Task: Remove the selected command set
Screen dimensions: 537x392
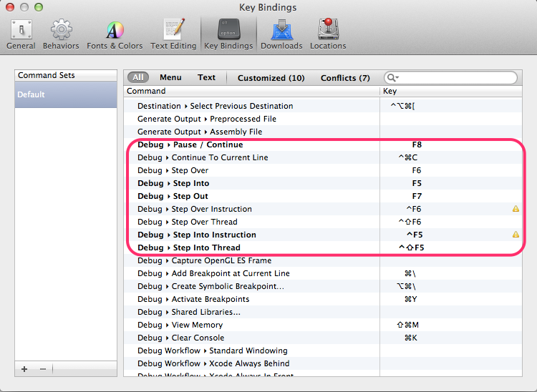Action: 42,369
